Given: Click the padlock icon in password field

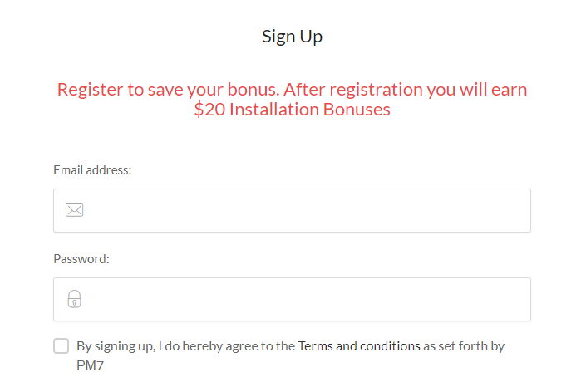Looking at the screenshot, I should pos(75,299).
